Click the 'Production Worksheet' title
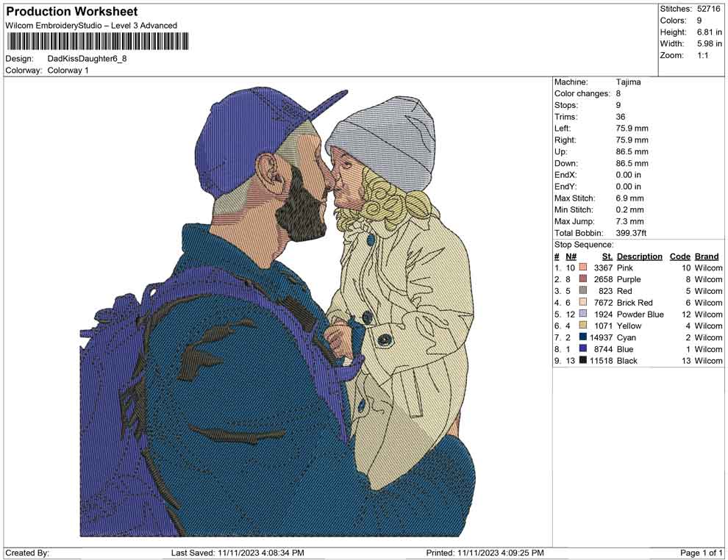 point(72,12)
